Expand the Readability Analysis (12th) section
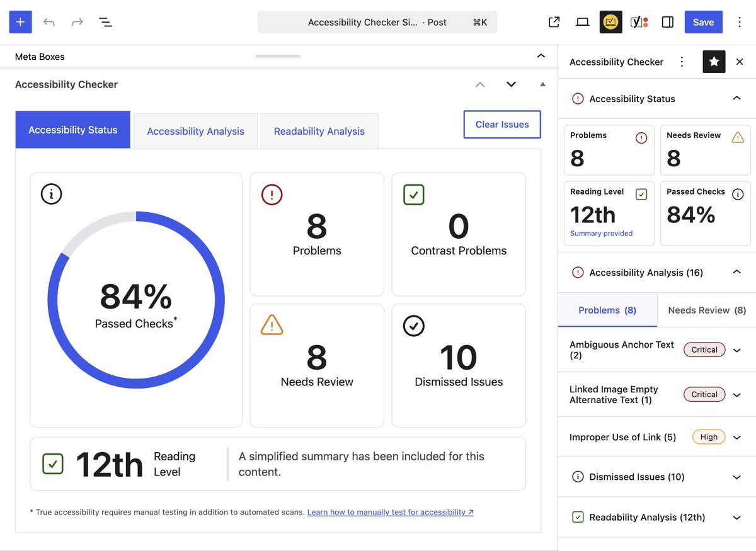This screenshot has height=551, width=756. click(x=736, y=518)
